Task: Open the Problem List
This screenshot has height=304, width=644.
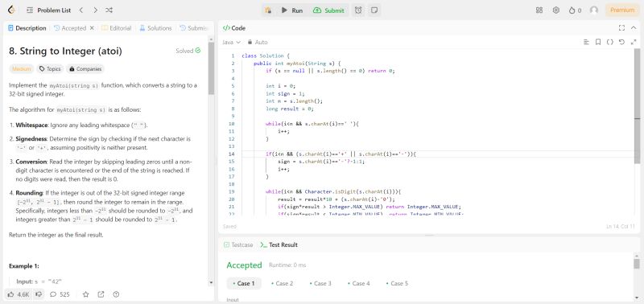Action: [x=49, y=10]
